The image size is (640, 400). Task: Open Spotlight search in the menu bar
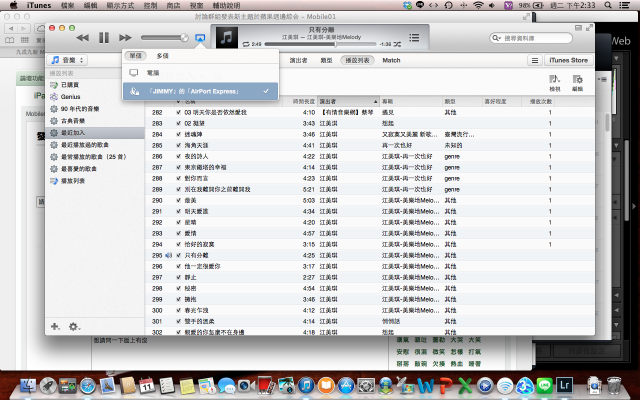[x=608, y=5]
